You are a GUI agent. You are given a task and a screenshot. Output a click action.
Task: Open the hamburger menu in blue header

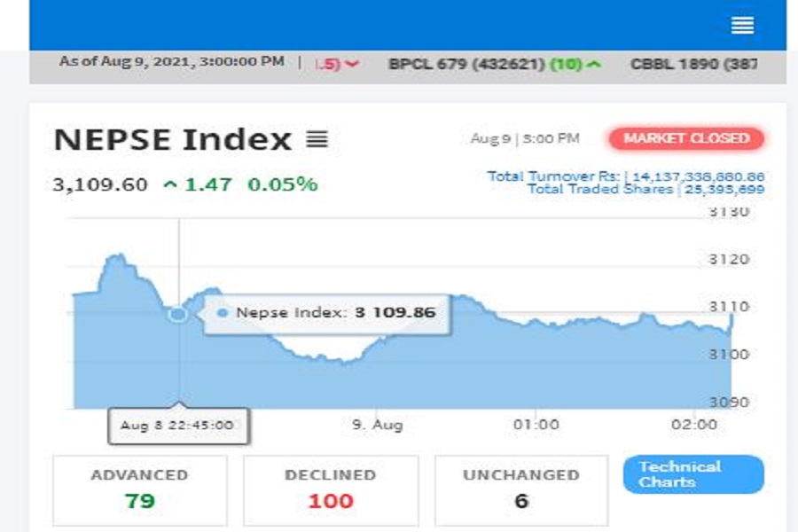pyautogui.click(x=742, y=25)
